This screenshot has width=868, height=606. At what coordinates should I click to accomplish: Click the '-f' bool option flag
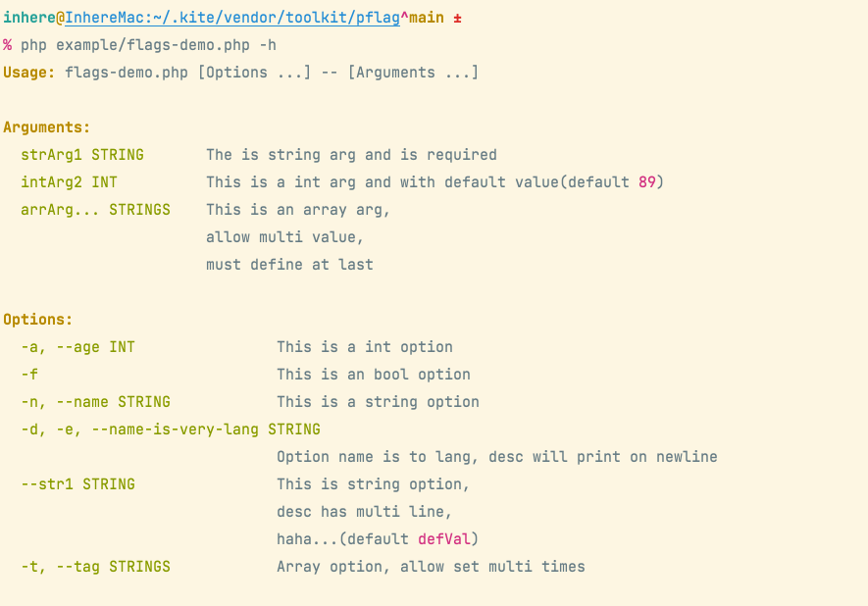pyautogui.click(x=29, y=375)
